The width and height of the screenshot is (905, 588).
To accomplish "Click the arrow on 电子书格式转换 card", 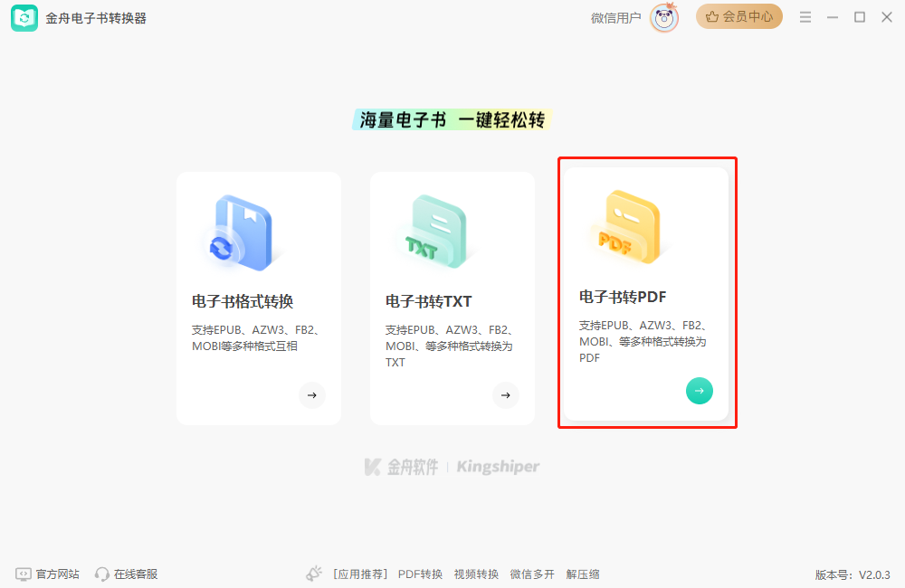I will pos(312,395).
